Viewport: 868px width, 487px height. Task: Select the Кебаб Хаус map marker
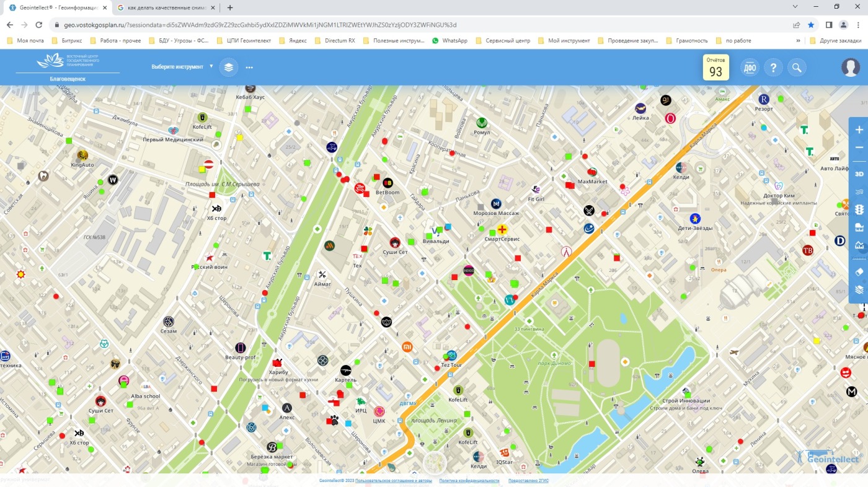[250, 89]
